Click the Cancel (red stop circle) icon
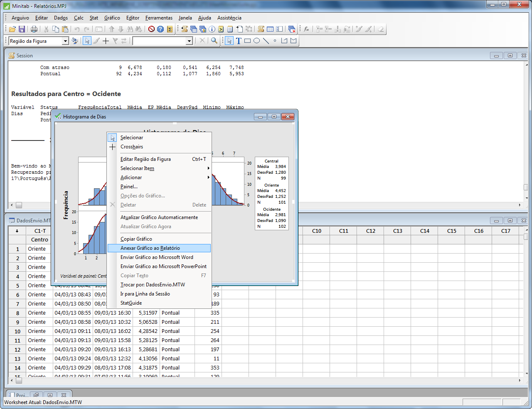 click(151, 29)
